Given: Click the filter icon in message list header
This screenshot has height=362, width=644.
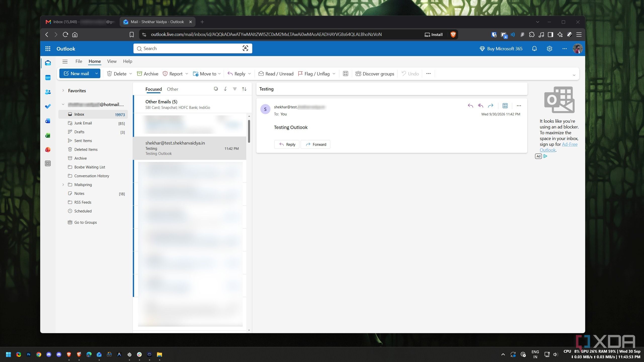Looking at the screenshot, I should [x=235, y=89].
